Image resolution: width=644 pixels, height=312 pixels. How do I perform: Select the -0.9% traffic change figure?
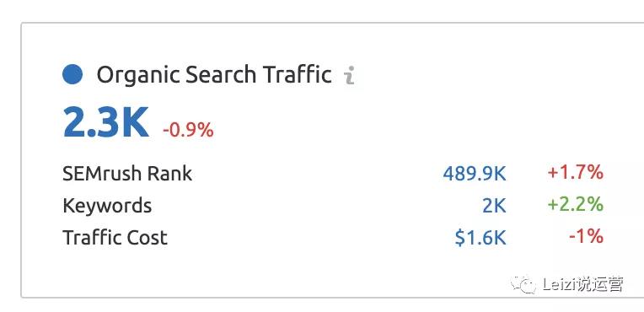(x=188, y=131)
